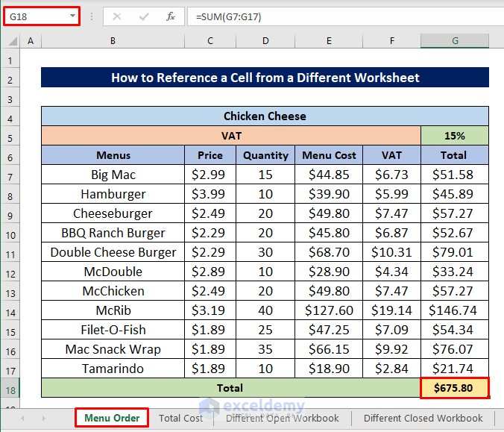Select the row 18 header
Viewport: 504px width, 432px height.
(x=11, y=389)
